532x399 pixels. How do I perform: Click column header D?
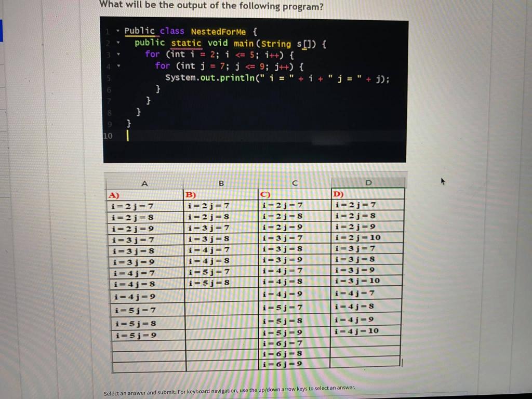(x=368, y=183)
